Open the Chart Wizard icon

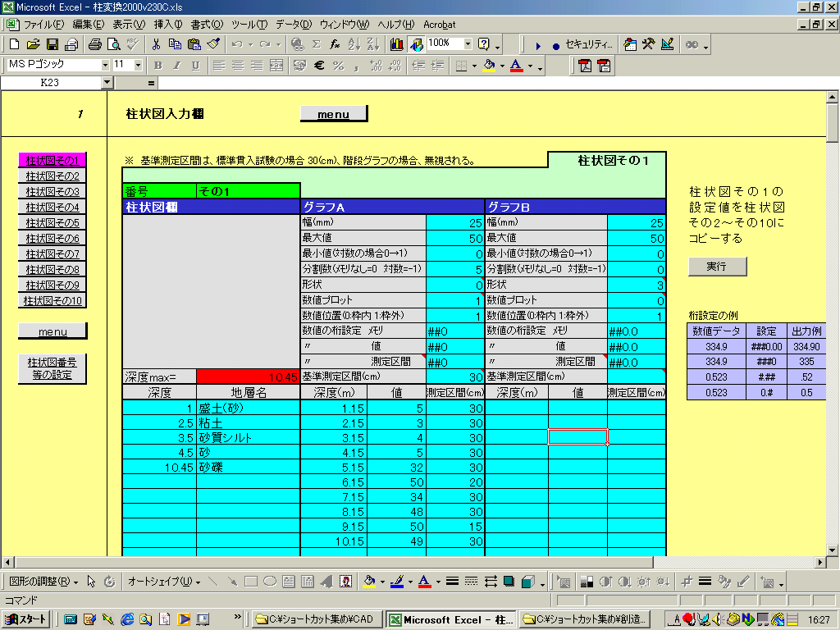coord(396,44)
